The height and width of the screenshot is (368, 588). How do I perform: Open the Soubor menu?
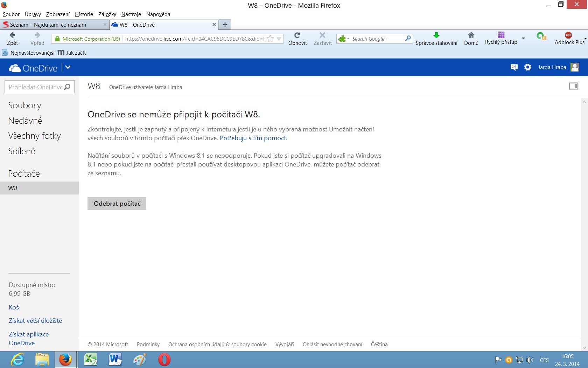11,14
